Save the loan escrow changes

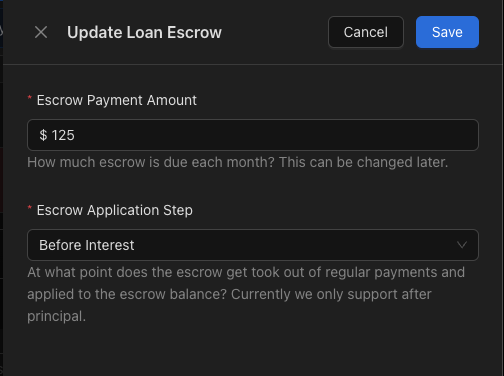[x=447, y=32]
